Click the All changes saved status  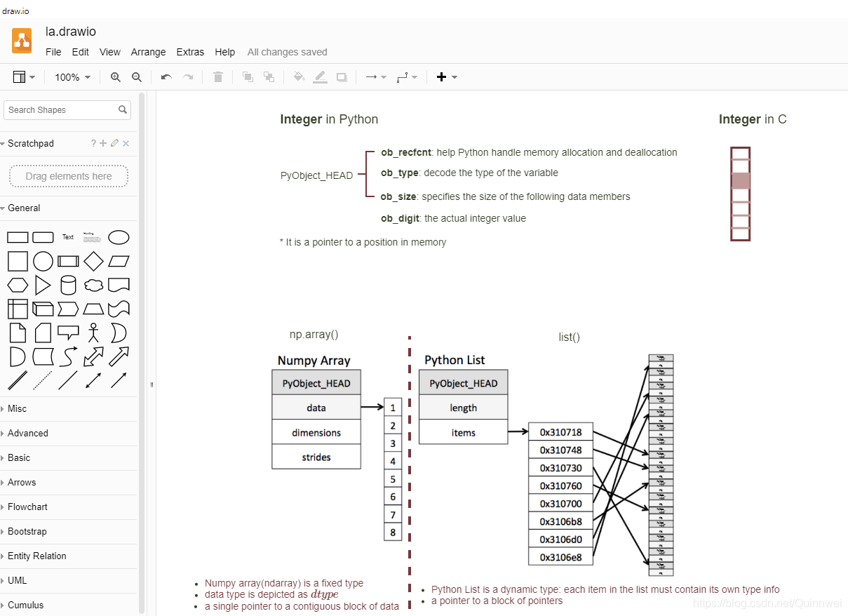pyautogui.click(x=288, y=52)
